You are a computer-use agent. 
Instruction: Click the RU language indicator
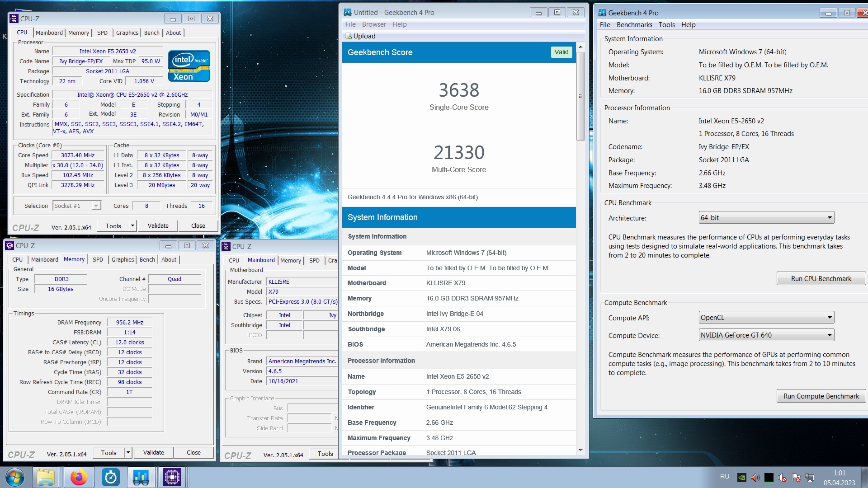point(725,476)
